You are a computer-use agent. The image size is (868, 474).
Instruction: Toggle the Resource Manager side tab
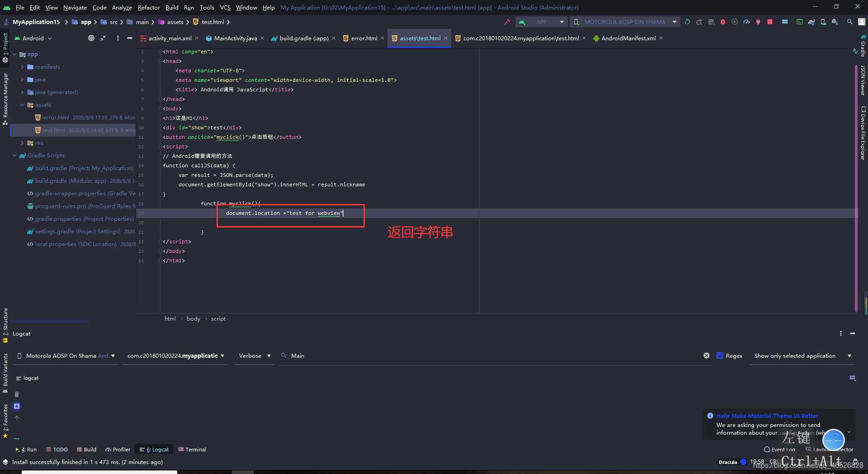coord(5,99)
